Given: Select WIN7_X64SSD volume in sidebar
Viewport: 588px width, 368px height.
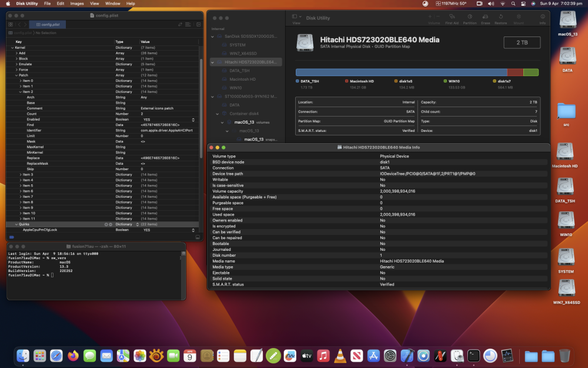Looking at the screenshot, I should tap(243, 54).
